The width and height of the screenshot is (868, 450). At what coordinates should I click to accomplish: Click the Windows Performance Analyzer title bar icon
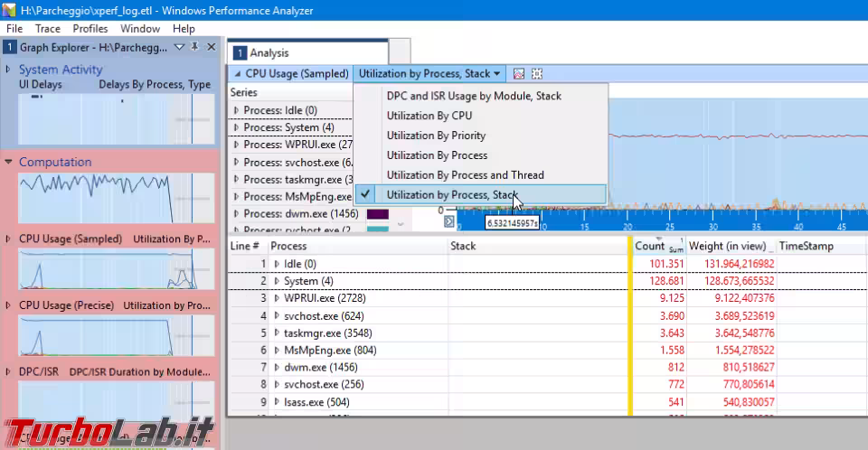click(9, 10)
